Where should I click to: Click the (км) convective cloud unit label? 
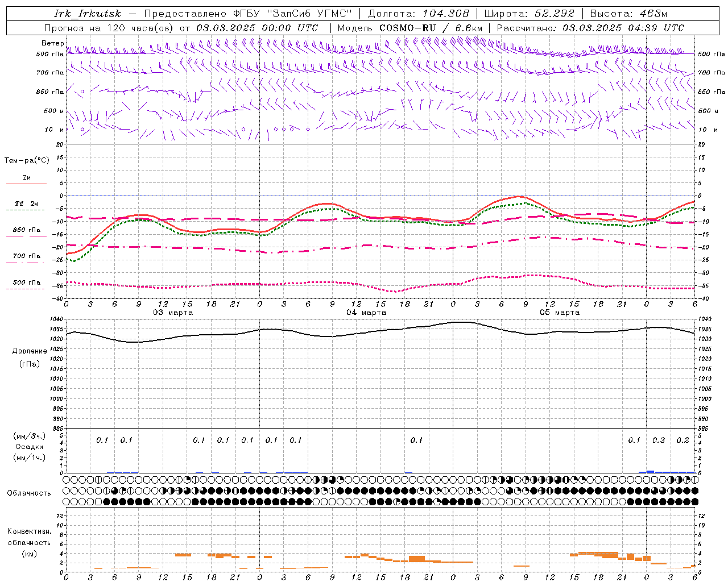coord(29,554)
